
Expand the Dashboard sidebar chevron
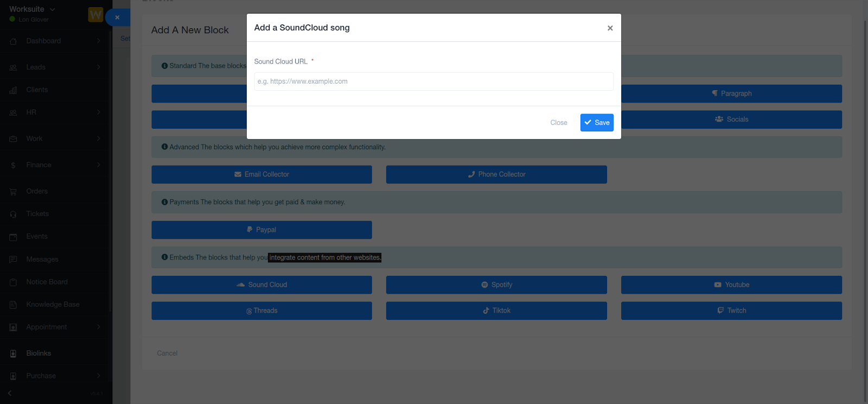pos(98,41)
